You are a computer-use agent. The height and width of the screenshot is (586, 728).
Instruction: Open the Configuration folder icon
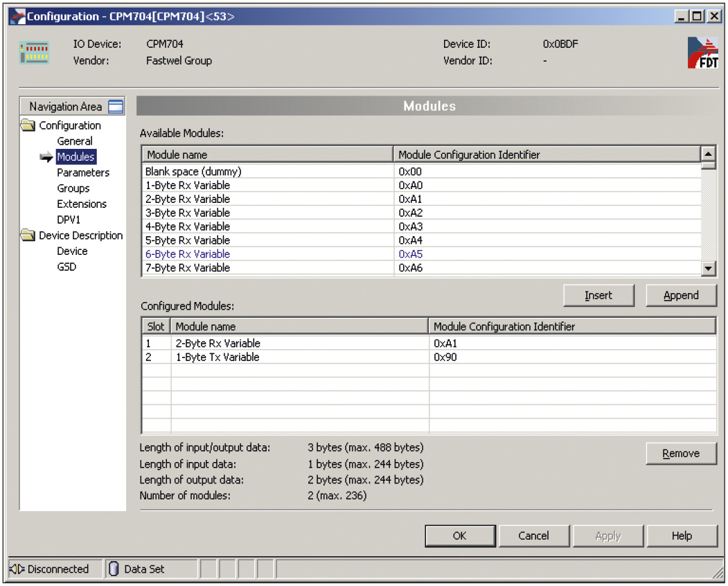(28, 125)
